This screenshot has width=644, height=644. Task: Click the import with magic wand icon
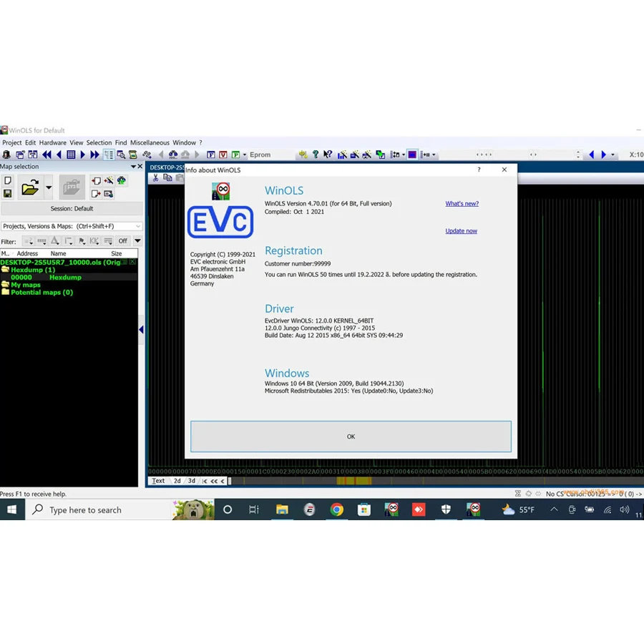pyautogui.click(x=109, y=181)
